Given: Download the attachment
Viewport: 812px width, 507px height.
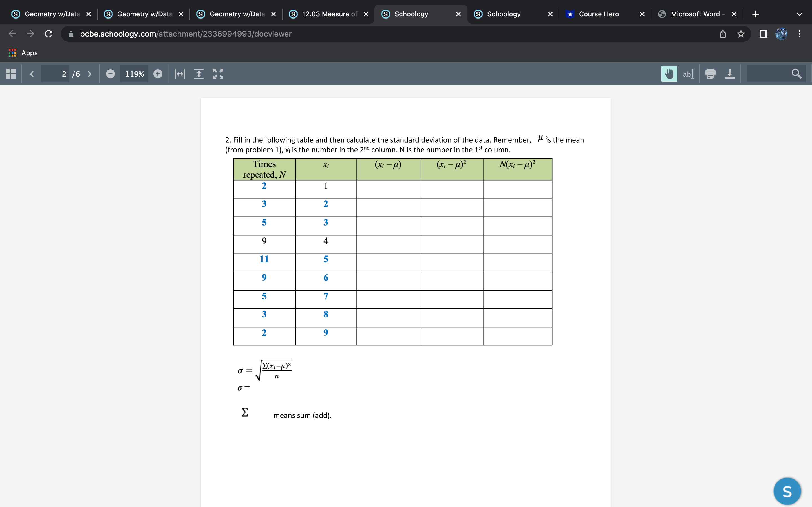Looking at the screenshot, I should click(730, 74).
